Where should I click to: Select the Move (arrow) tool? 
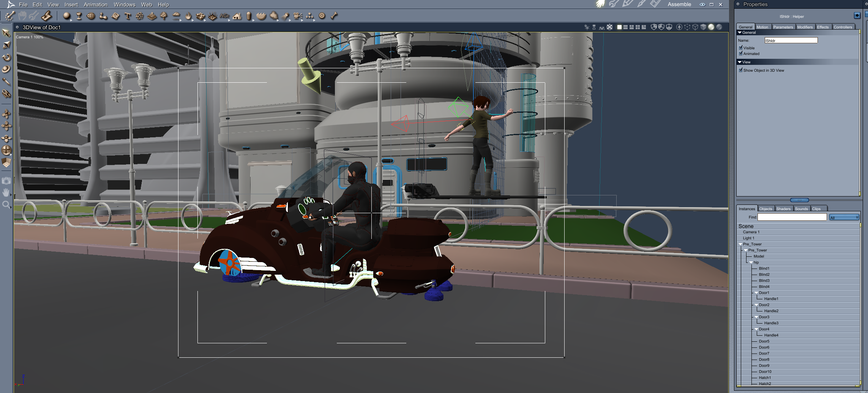[x=6, y=33]
